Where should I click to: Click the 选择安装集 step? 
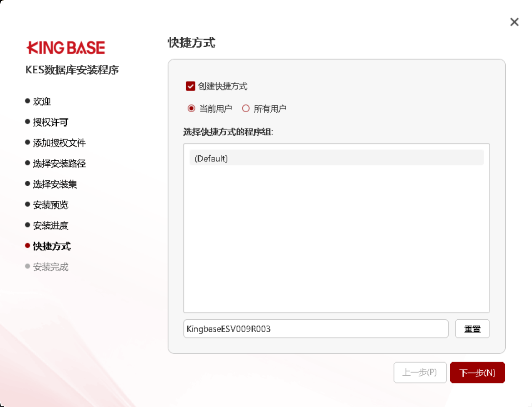pyautogui.click(x=55, y=184)
